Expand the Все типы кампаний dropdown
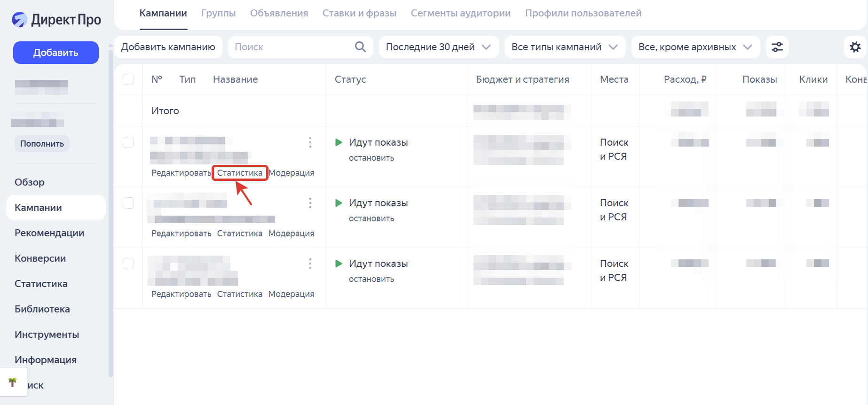This screenshot has height=405, width=868. [x=565, y=47]
